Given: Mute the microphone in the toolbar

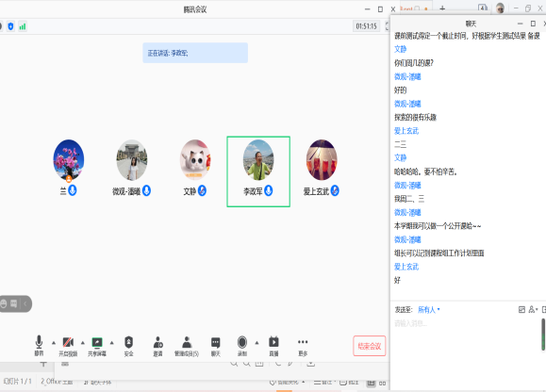Looking at the screenshot, I should [39, 346].
